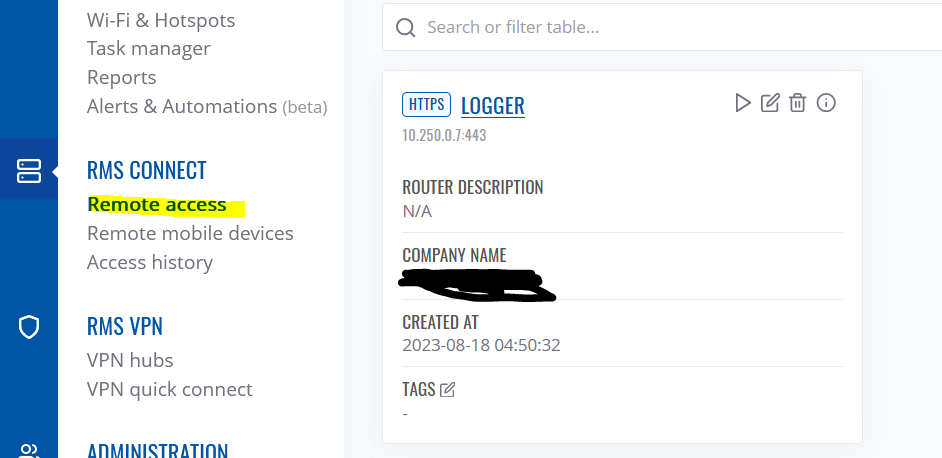Screen dimensions: 942x458
Task: Open the users sidebar icon at bottom
Action: [29, 451]
